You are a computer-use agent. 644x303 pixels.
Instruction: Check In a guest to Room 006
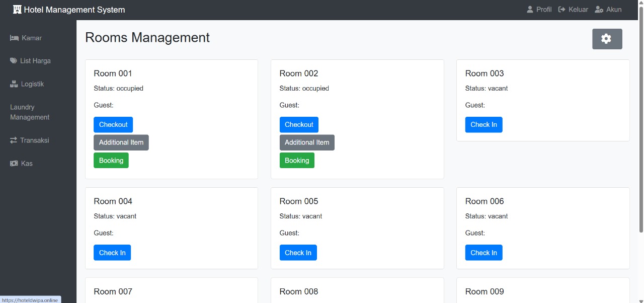(x=484, y=252)
